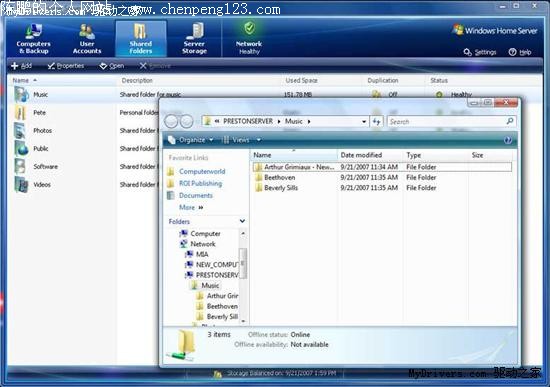This screenshot has width=550, height=387.
Task: Select Network in the folder tree
Action: 203,244
